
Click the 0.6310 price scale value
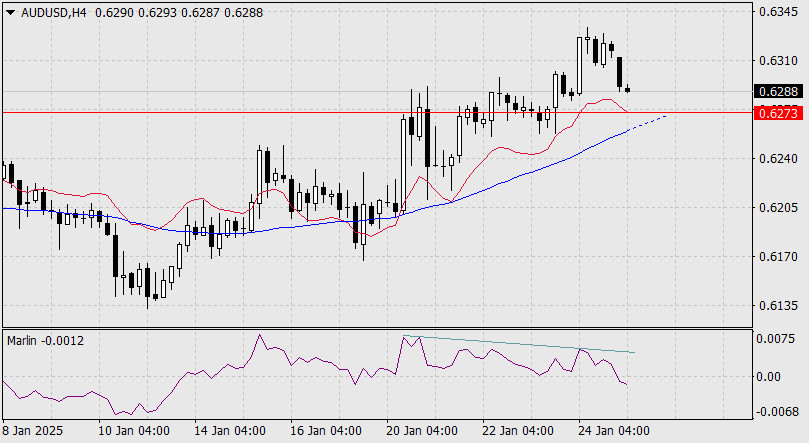[778, 61]
